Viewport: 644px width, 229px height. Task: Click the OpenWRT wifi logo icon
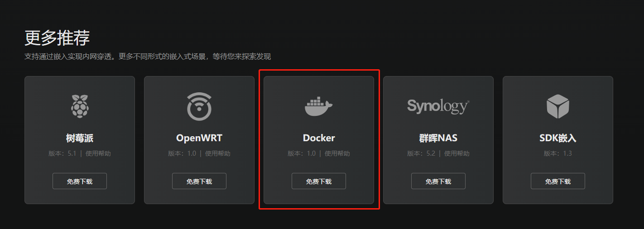point(199,106)
